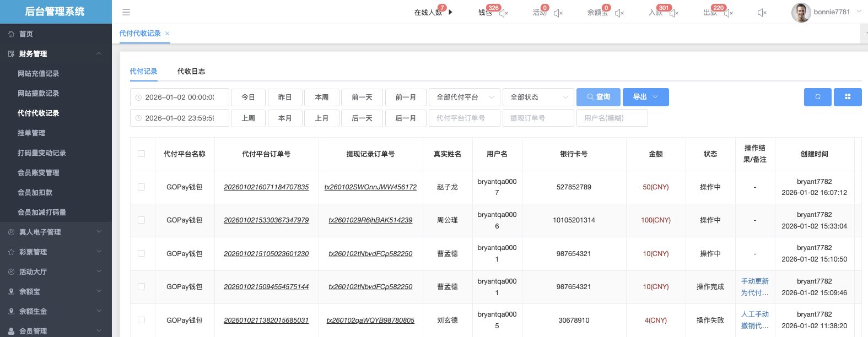Open the 全部状态 status dropdown
The width and height of the screenshot is (868, 337).
pyautogui.click(x=538, y=97)
